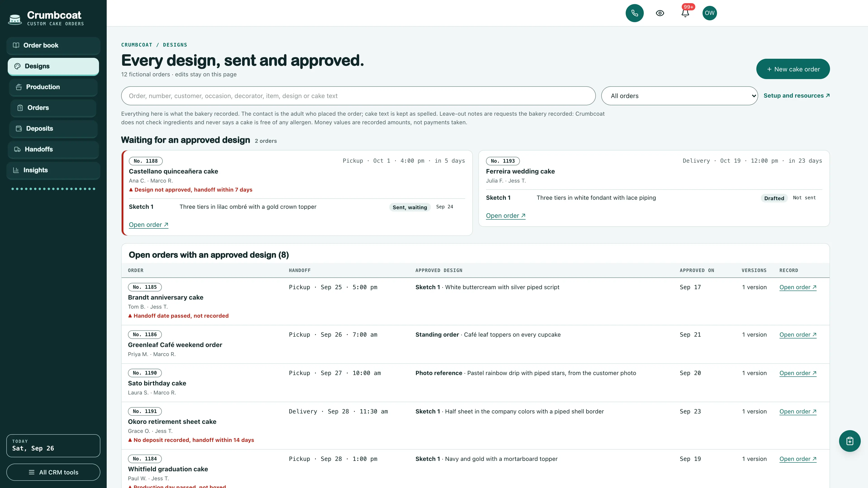Click the No. 1190 order badge
The width and height of the screenshot is (868, 488).
145,373
